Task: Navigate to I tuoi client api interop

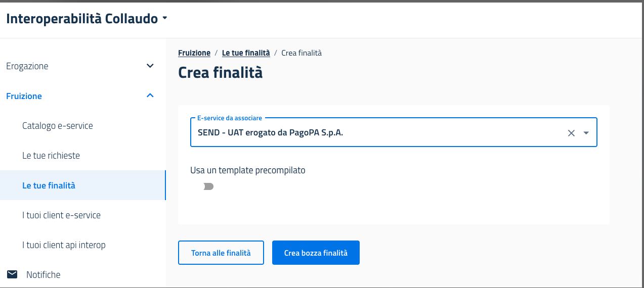Action: click(64, 245)
